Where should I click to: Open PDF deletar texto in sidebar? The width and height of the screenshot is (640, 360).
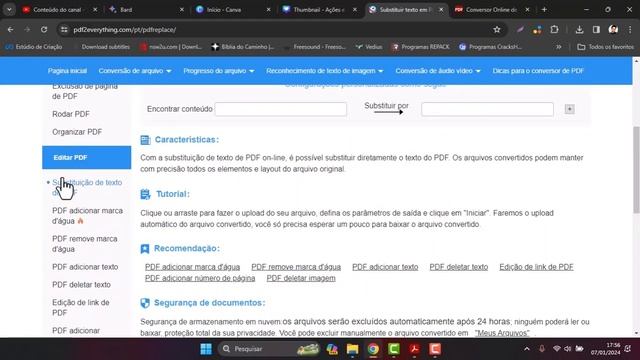pyautogui.click(x=81, y=285)
